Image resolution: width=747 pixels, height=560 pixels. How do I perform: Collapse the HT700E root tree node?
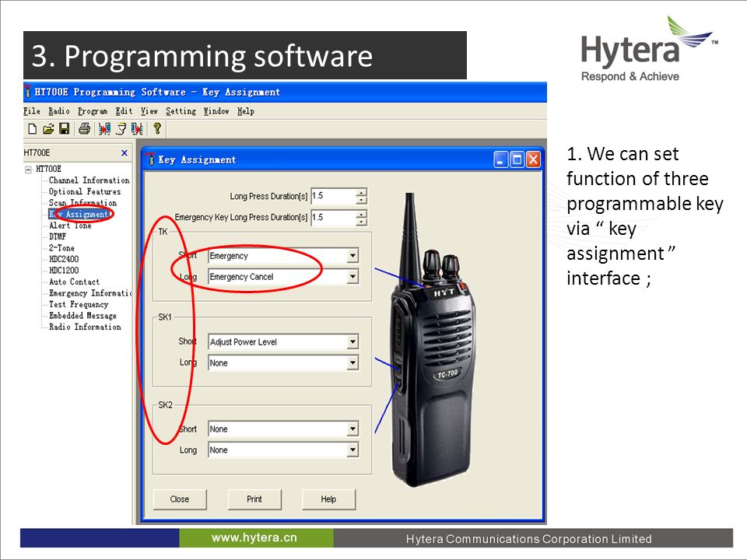point(28,169)
